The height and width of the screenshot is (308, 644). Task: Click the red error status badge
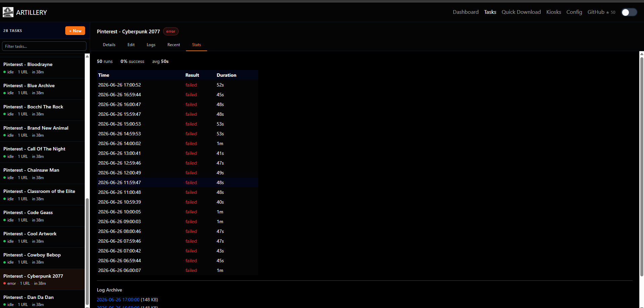coord(171,31)
